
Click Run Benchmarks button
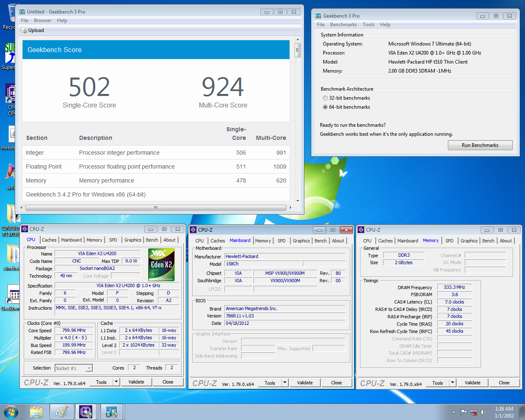[480, 145]
